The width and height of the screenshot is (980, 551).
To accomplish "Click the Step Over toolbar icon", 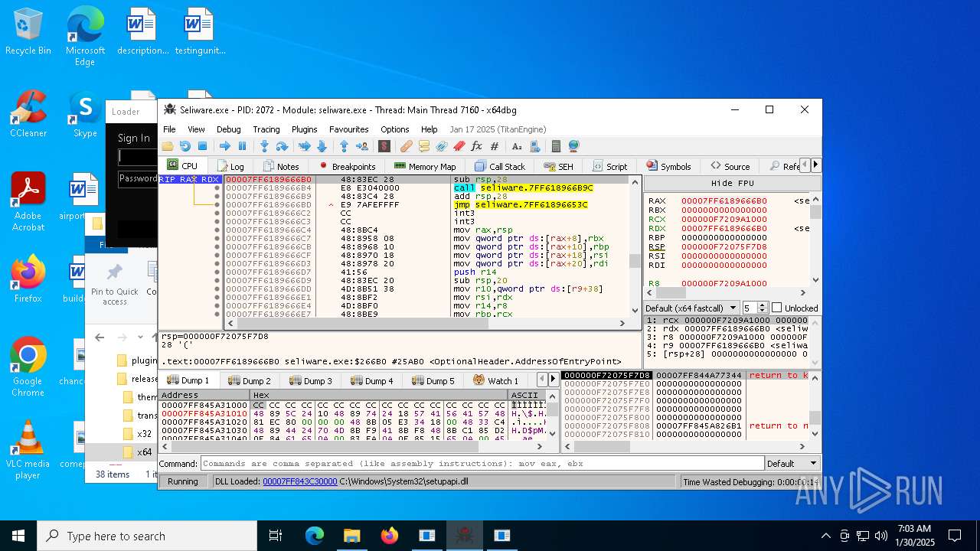I will click(282, 146).
